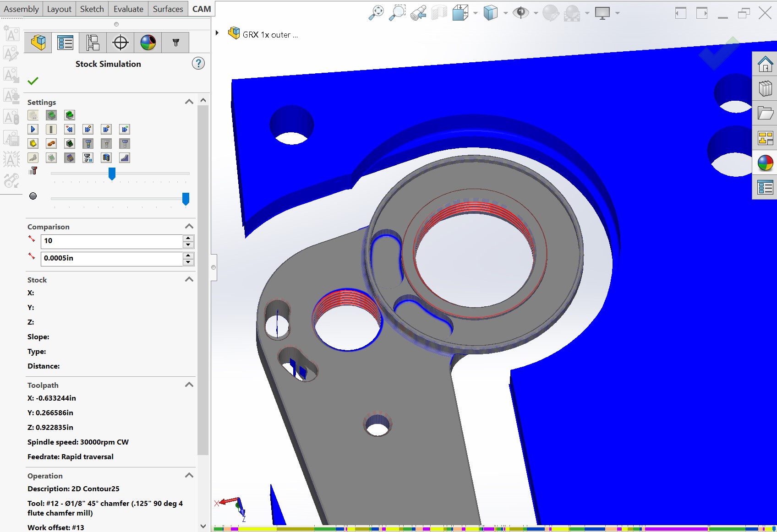The image size is (777, 532).
Task: Switch to the Surfaces tab
Action: point(168,9)
